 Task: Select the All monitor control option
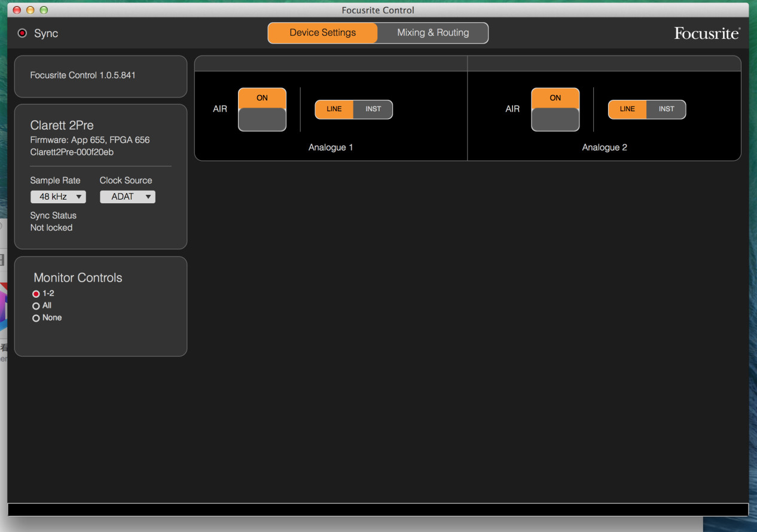pyautogui.click(x=36, y=306)
